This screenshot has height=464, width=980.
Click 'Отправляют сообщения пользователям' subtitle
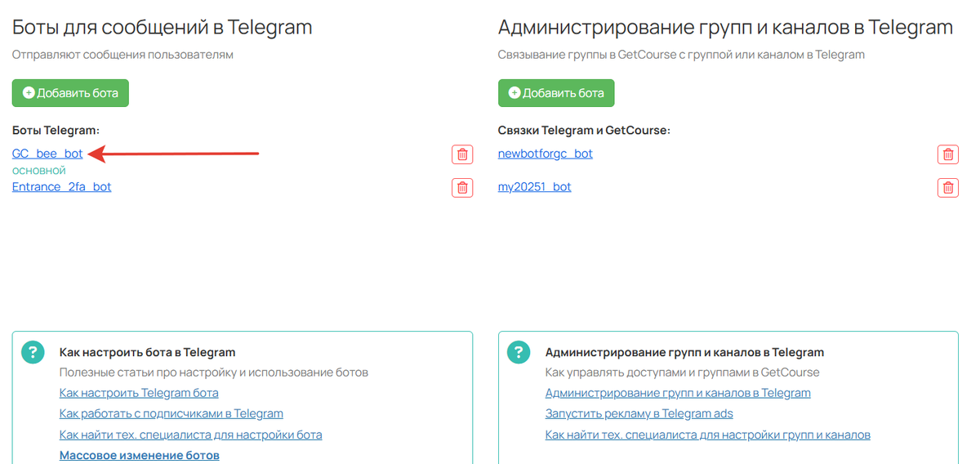[122, 55]
